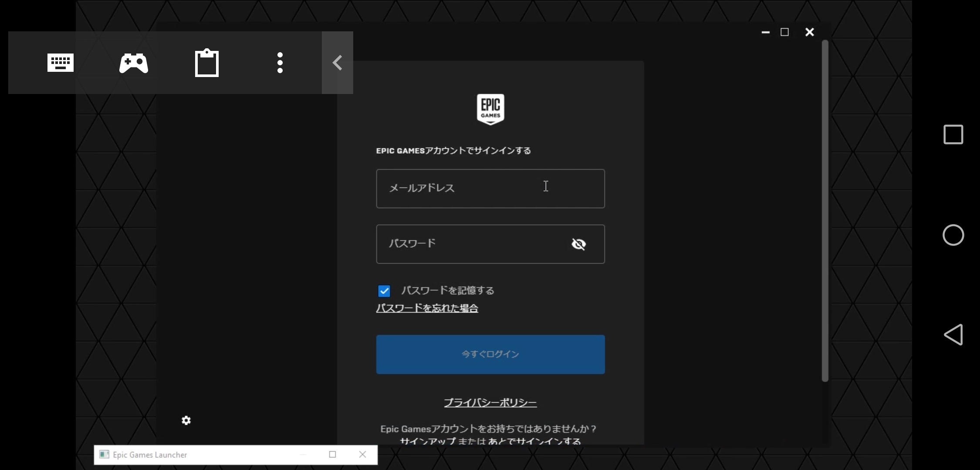
Task: Open パスワードを忘れた場合 link
Action: click(427, 308)
